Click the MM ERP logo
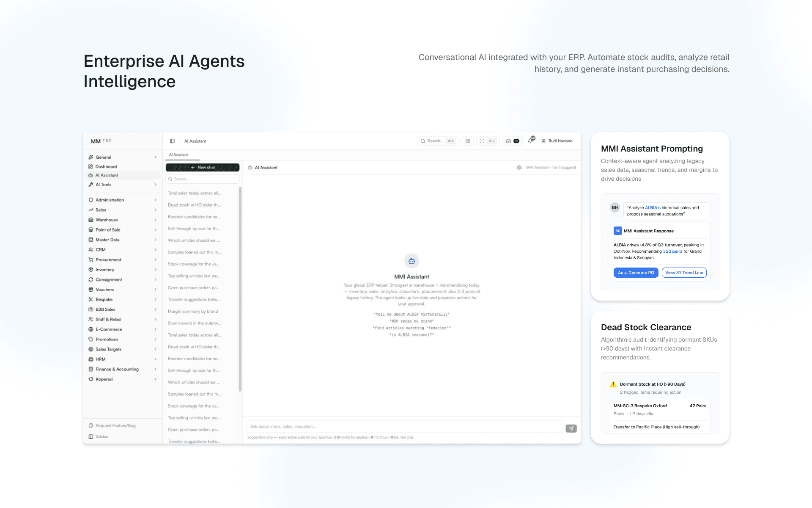Viewport: 812px width, 508px height. point(101,141)
